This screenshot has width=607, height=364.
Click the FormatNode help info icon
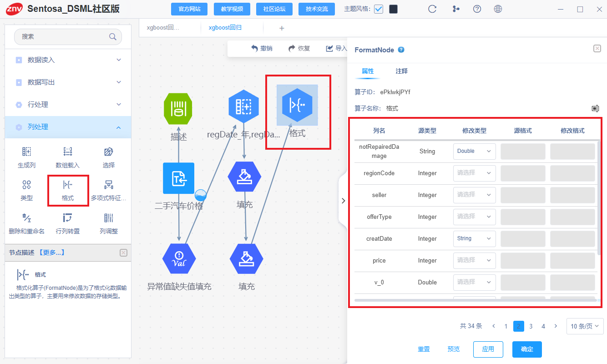401,50
